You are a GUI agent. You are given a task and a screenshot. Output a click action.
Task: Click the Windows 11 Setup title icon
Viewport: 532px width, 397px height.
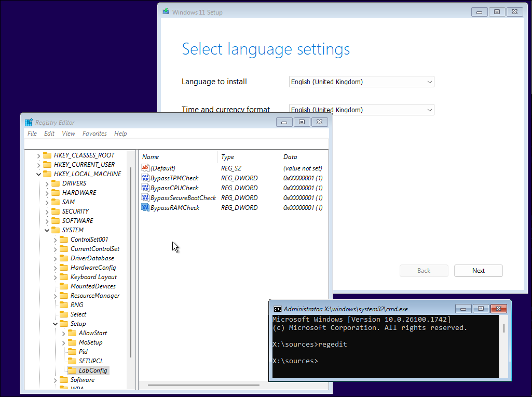point(166,12)
